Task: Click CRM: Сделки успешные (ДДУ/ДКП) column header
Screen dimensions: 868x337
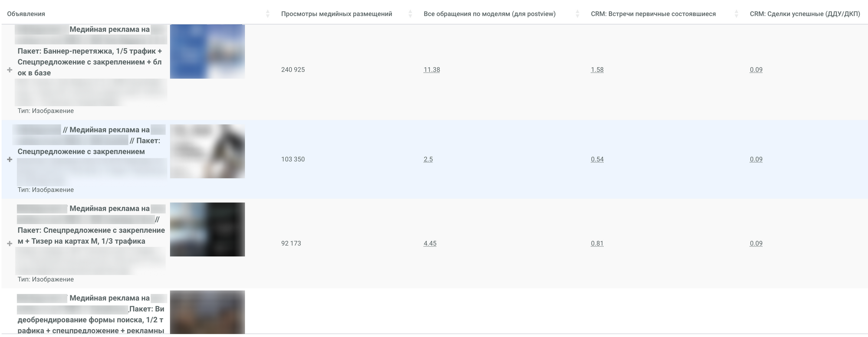Action: tap(805, 14)
